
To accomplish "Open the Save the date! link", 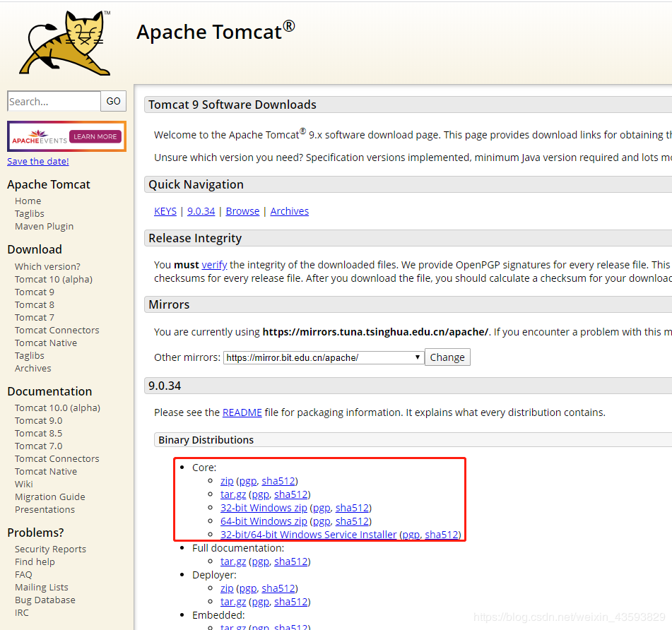I will coord(38,162).
